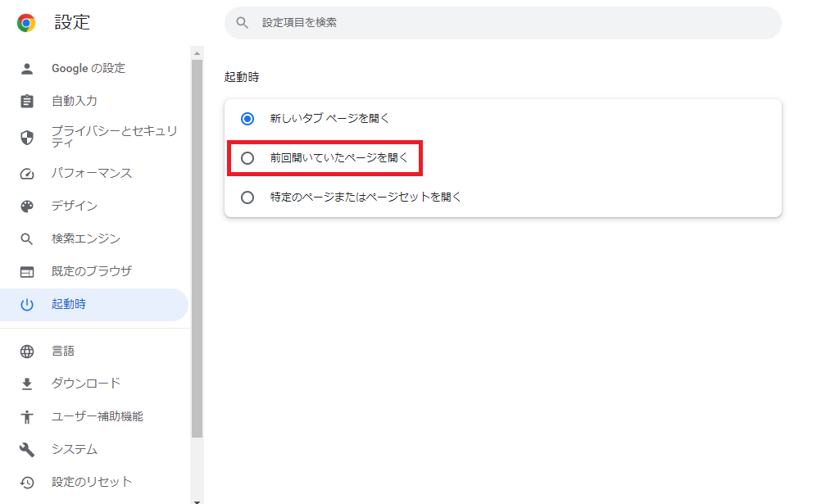Open ユーザー補助機能 settings section

(97, 416)
